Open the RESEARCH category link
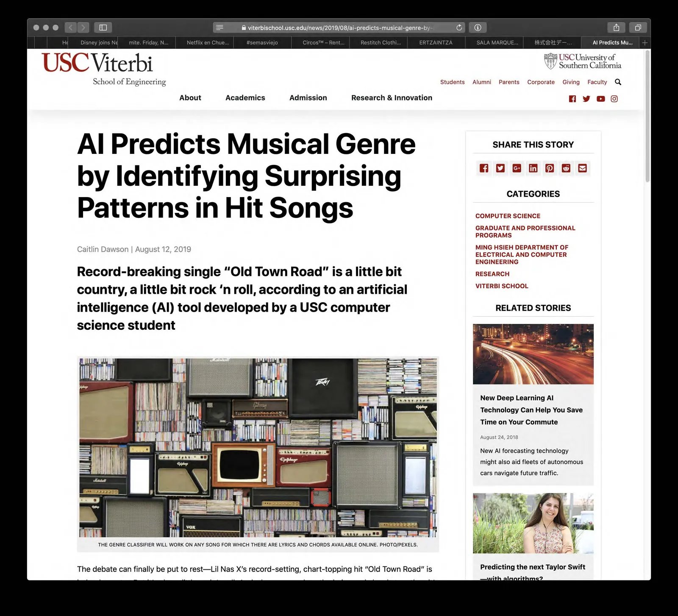Viewport: 678px width, 616px height. [492, 274]
